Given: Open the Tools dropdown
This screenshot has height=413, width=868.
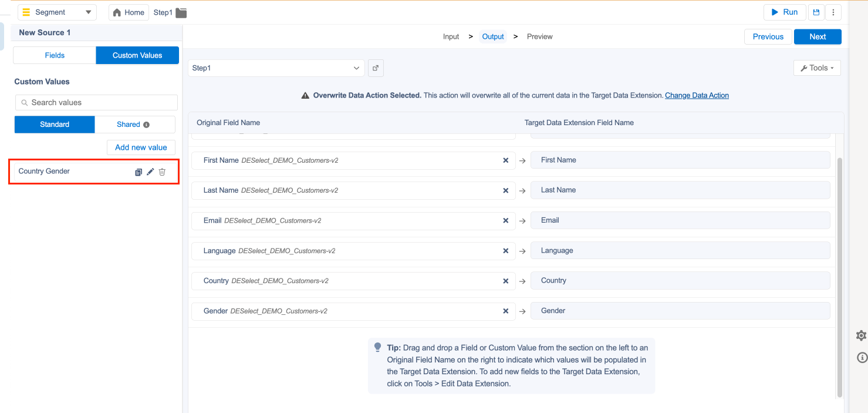Looking at the screenshot, I should tap(816, 68).
